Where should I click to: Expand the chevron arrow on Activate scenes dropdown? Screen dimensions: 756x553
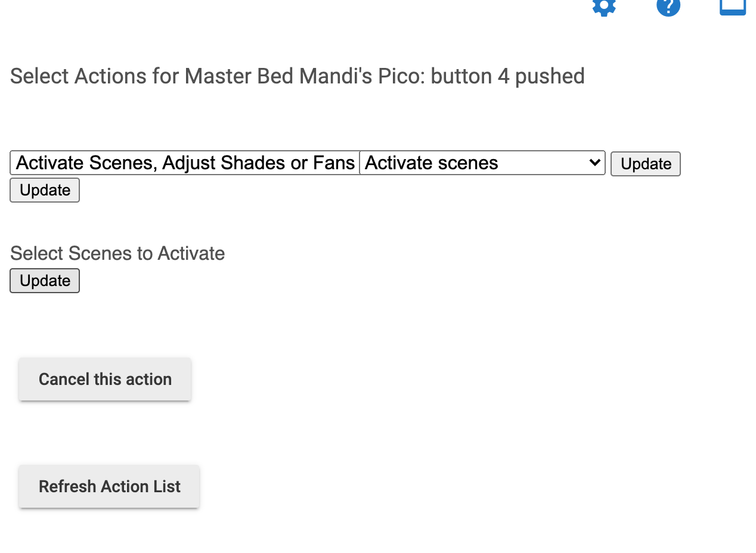[594, 163]
